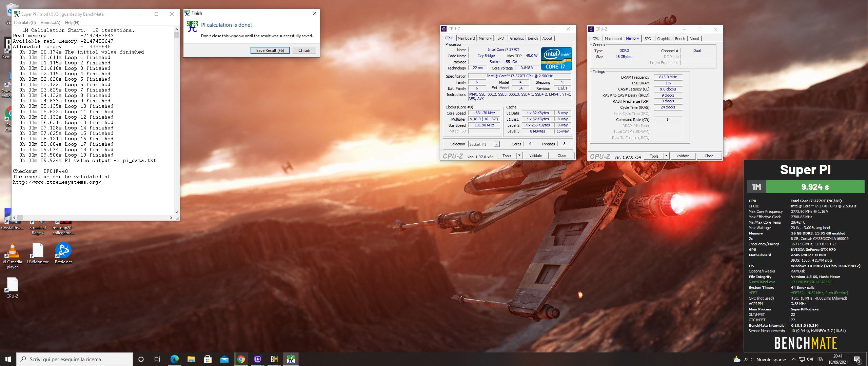Click the green 9.924 s result bar
Viewport: 868px width, 366px height.
815,187
